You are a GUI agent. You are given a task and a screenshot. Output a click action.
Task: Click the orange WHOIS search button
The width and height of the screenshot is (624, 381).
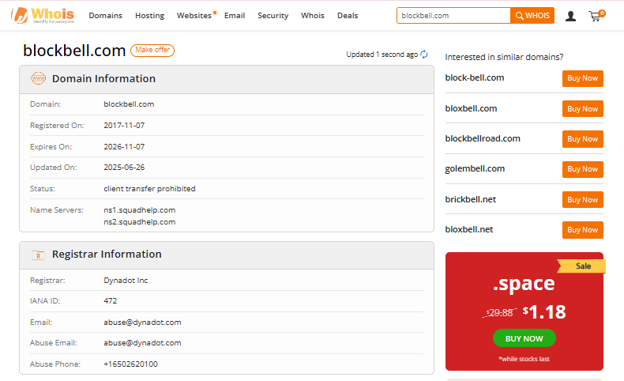coord(532,16)
